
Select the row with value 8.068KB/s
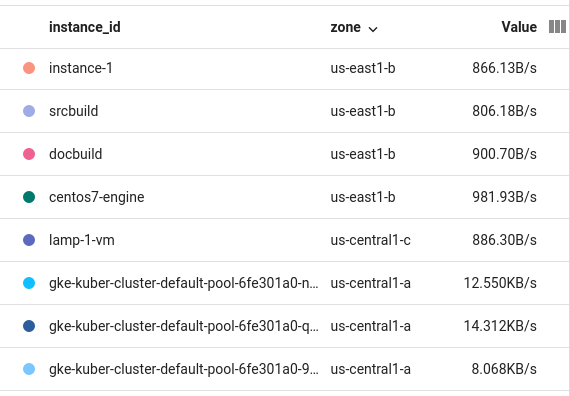[x=284, y=369]
